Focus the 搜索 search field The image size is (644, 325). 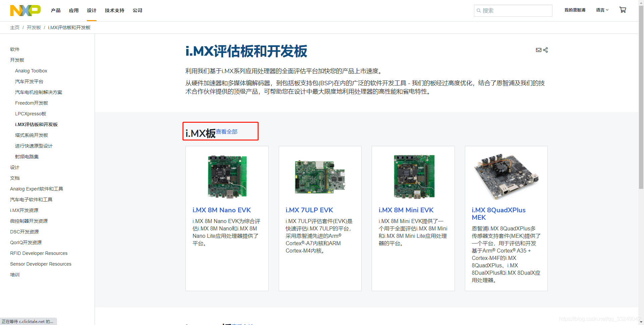[513, 11]
